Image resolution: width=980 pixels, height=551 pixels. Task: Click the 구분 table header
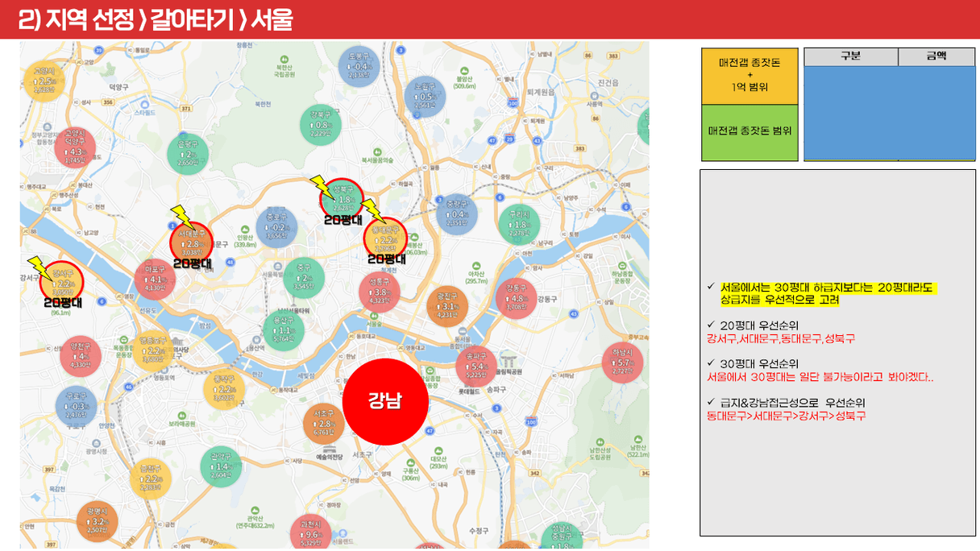[850, 56]
